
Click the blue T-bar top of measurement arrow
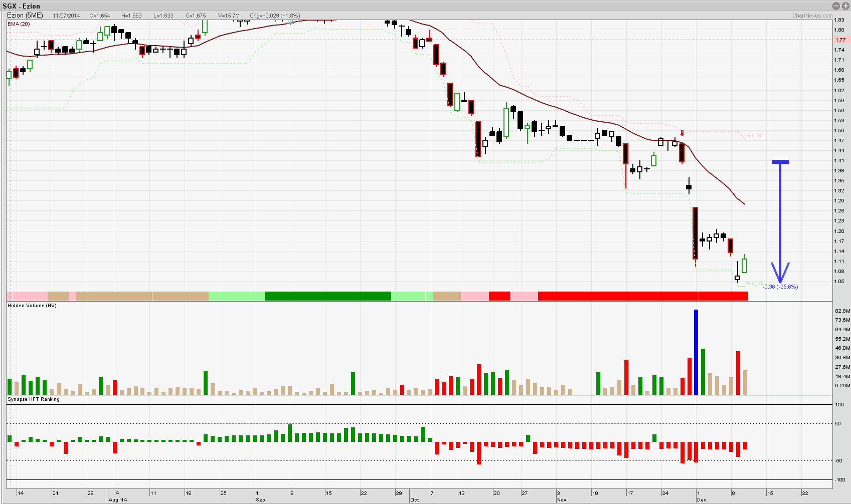(x=780, y=162)
